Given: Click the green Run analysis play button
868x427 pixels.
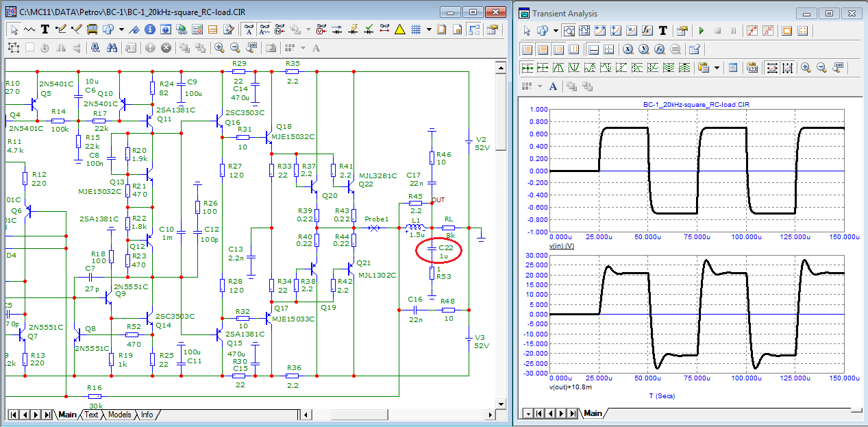Looking at the screenshot, I should [x=701, y=31].
